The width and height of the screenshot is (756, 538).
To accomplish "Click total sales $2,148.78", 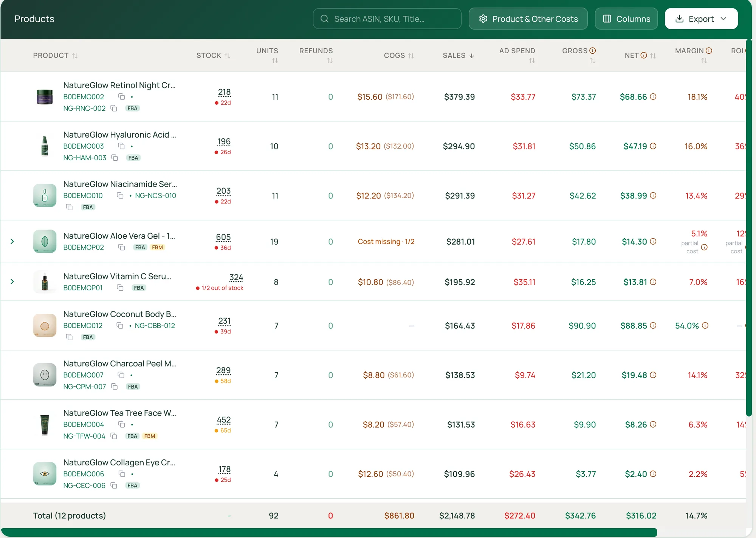I will 457,515.
